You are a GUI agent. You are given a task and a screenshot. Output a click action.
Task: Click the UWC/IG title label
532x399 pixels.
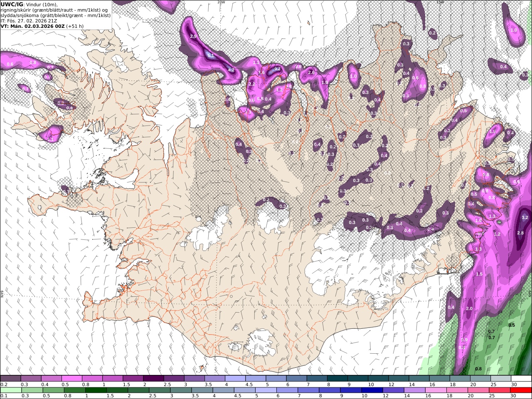coord(12,4)
